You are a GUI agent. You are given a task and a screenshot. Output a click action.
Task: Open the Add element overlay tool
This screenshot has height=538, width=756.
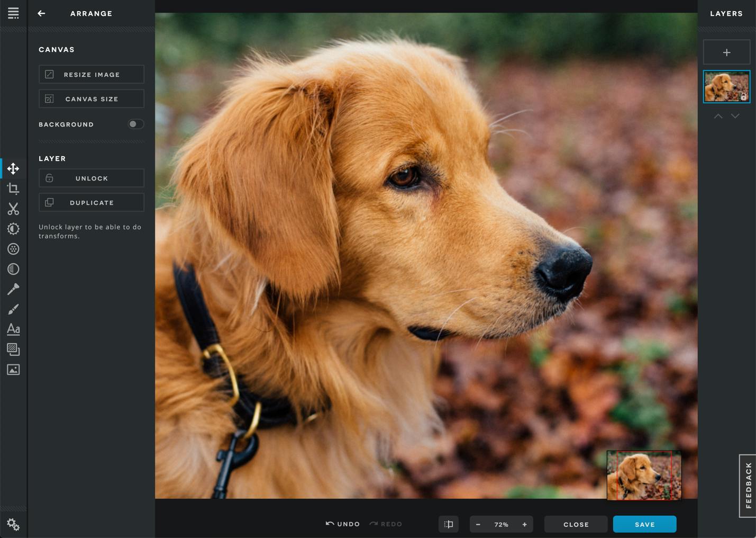(13, 349)
